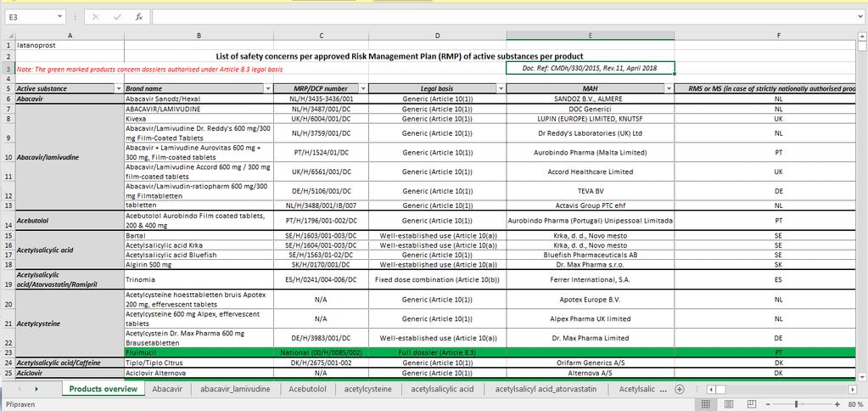Click the Acebutolol active substance cell
The height and width of the screenshot is (411, 868).
tap(70, 221)
